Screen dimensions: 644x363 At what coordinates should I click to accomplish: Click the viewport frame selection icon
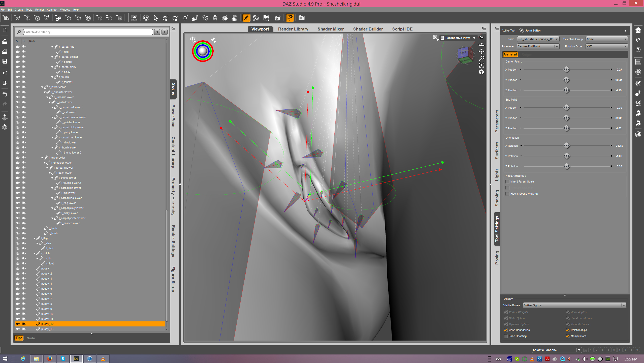coord(481,65)
